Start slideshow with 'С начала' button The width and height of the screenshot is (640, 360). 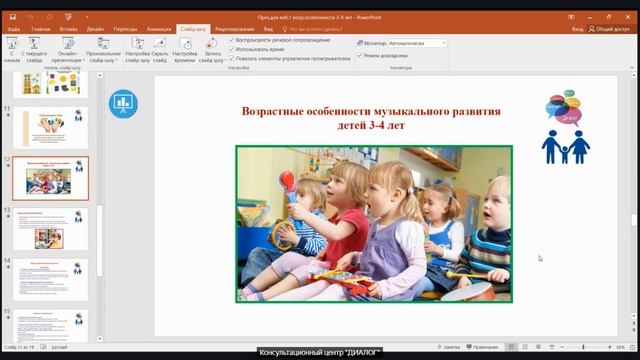pos(12,50)
